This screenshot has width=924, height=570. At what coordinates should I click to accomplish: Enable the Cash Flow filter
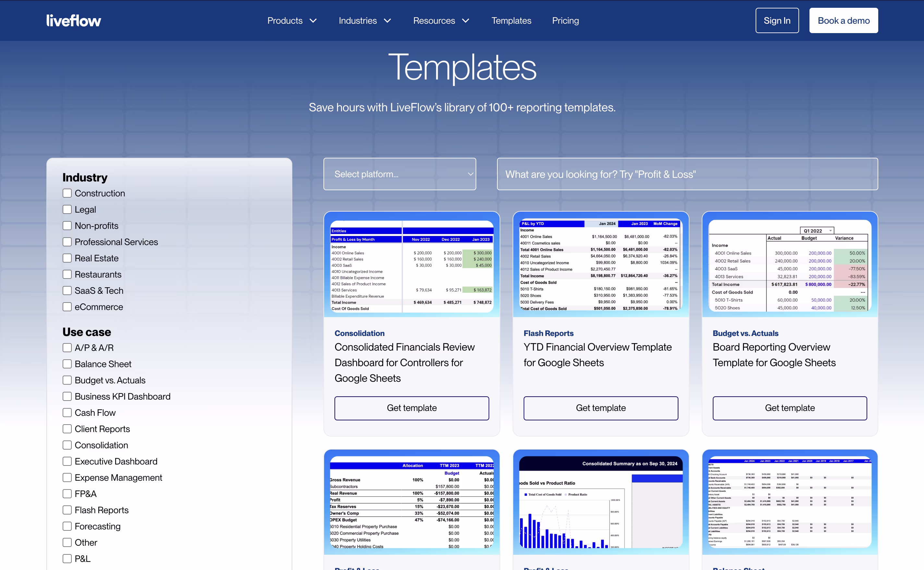[67, 413]
